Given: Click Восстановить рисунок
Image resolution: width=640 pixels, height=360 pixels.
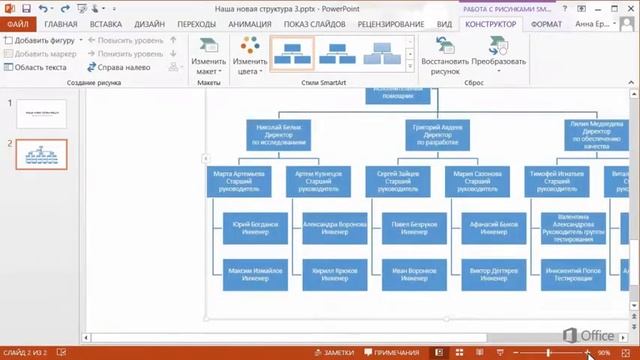Looking at the screenshot, I should pos(445,56).
